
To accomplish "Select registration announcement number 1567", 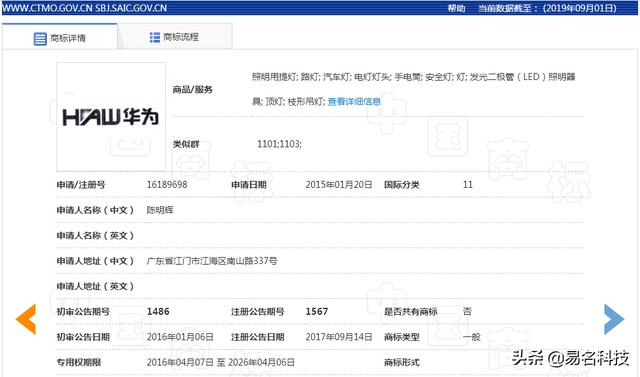I will [x=317, y=311].
